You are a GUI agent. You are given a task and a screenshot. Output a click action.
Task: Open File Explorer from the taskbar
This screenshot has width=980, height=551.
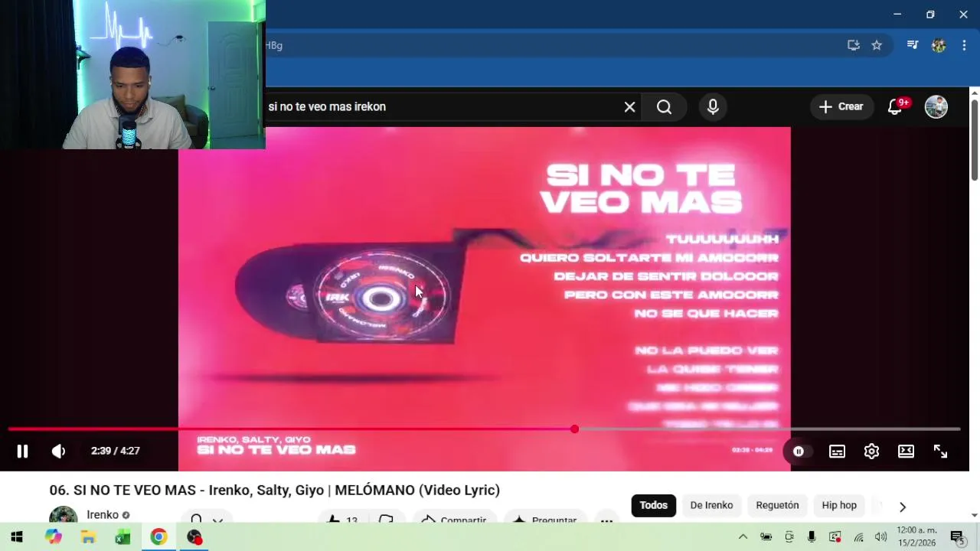88,537
